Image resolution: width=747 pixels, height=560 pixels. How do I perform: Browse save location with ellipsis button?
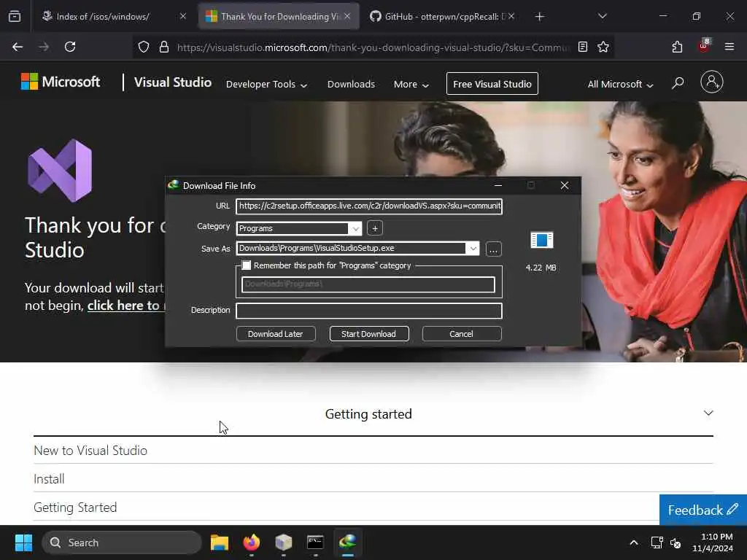click(x=494, y=249)
